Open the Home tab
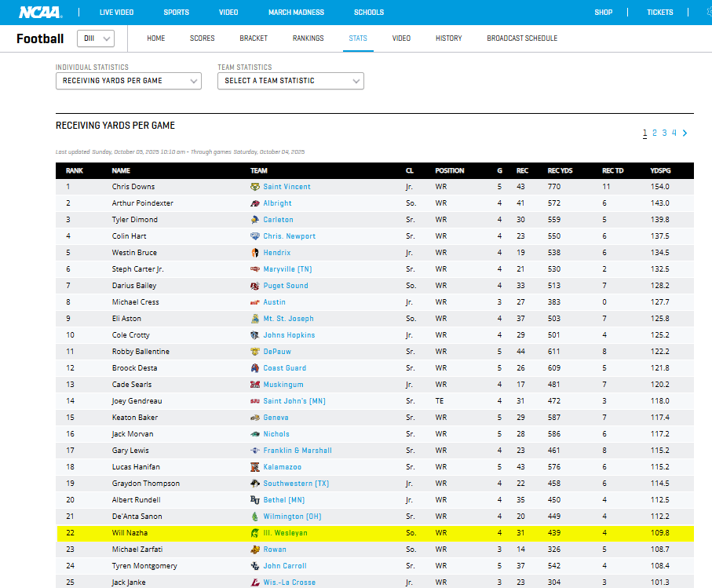The width and height of the screenshot is (712, 588). [155, 38]
